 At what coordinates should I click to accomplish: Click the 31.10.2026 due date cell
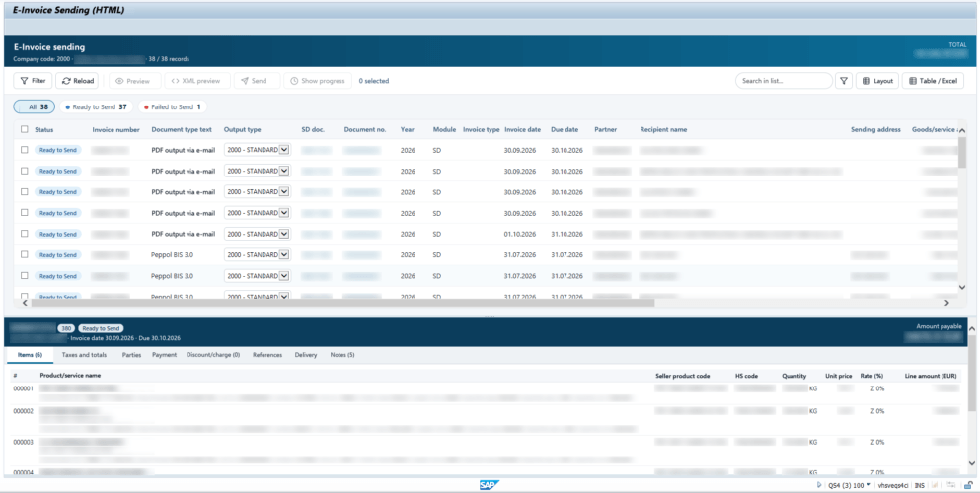pos(566,234)
